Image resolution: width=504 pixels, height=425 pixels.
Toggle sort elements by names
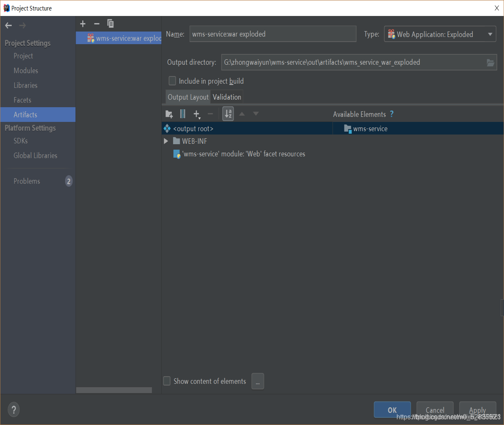click(228, 114)
